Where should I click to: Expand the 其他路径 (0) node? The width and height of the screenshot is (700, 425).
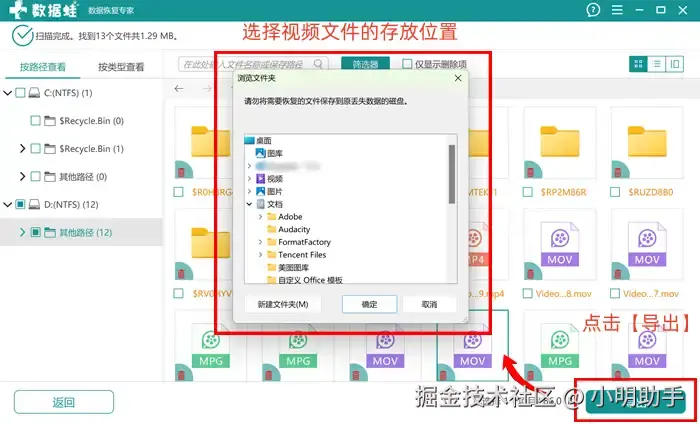tap(22, 177)
